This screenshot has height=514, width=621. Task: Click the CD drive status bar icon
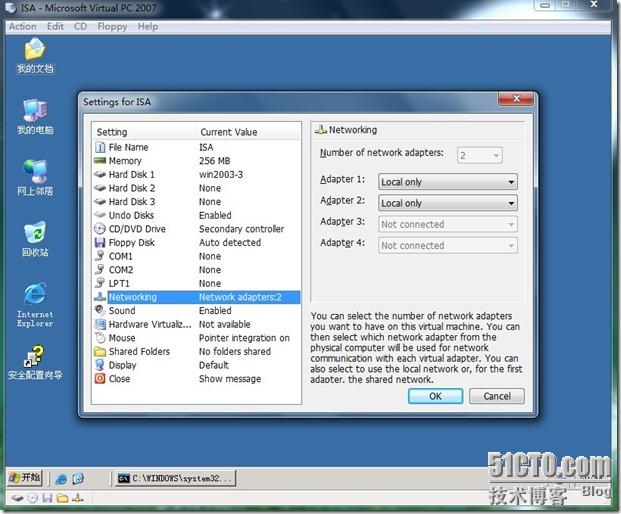coord(33,498)
